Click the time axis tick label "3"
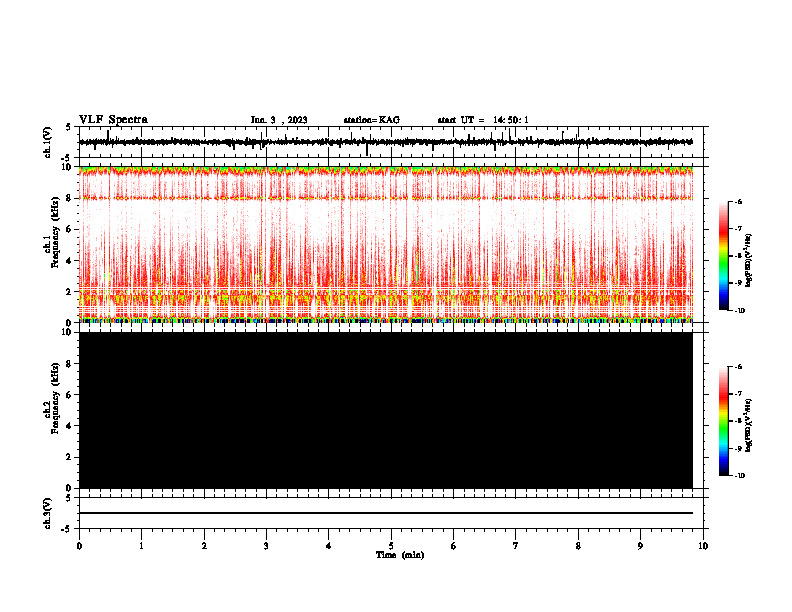792x612 pixels. tap(266, 546)
